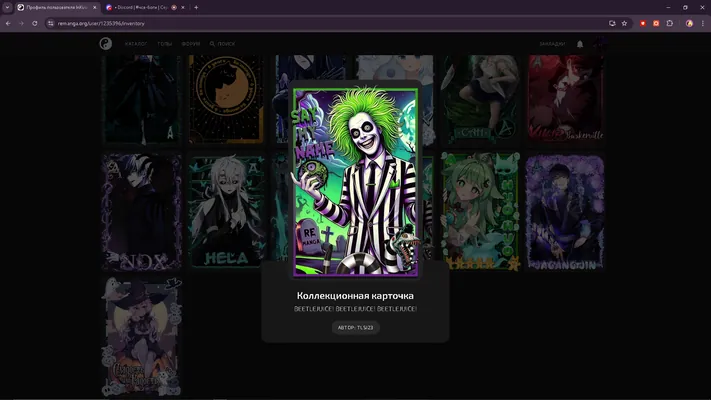Close the Remanga profile tab
Screen dimensions: 711x400
click(x=94, y=7)
